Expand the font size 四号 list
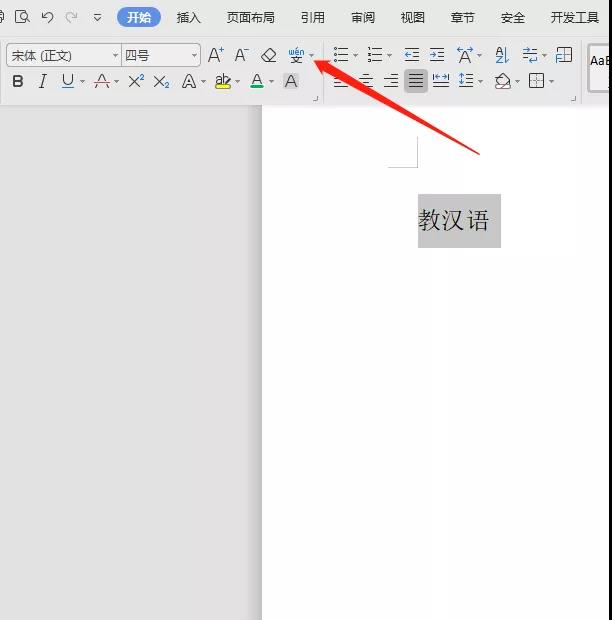This screenshot has height=620, width=612. pos(194,55)
